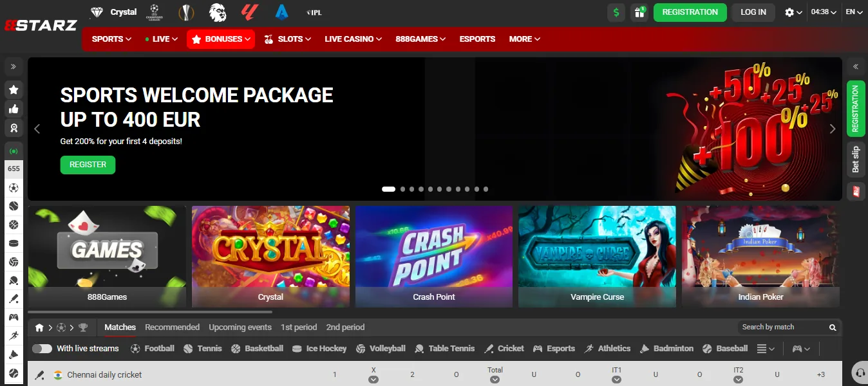Open the ESPORTS menu item

(x=477, y=39)
